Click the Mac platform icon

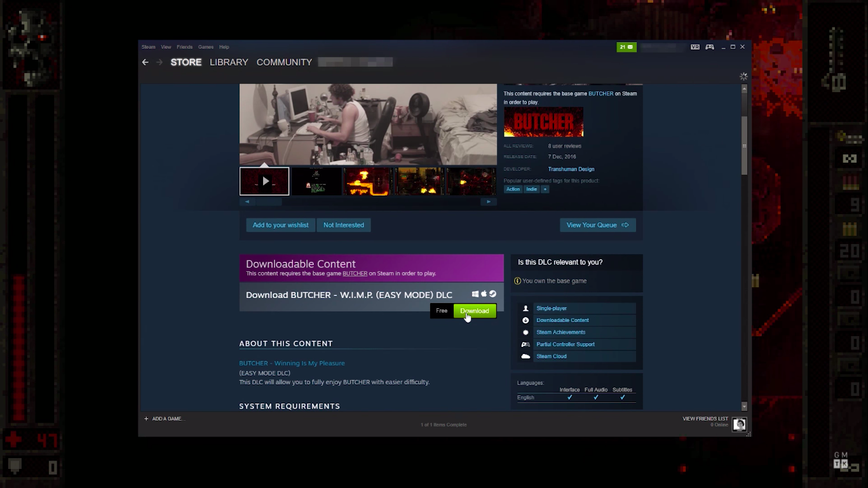pyautogui.click(x=484, y=294)
